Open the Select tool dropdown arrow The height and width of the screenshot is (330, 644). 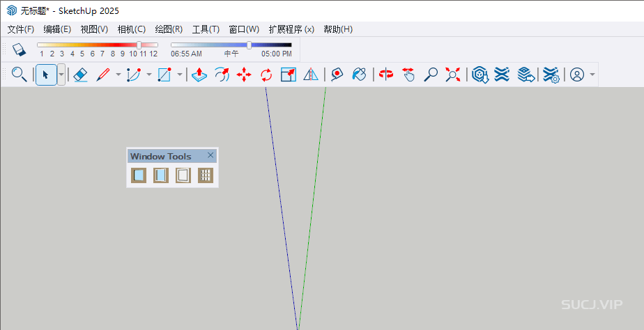pyautogui.click(x=61, y=74)
